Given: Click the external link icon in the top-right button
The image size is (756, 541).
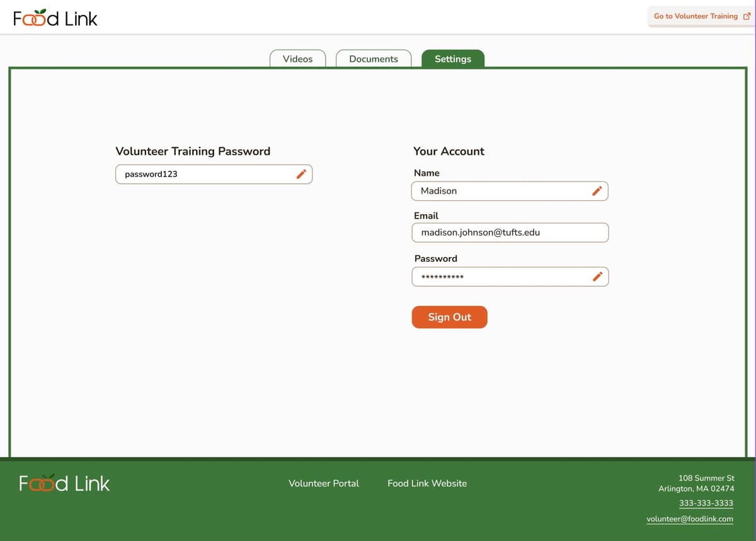Looking at the screenshot, I should pyautogui.click(x=747, y=16).
